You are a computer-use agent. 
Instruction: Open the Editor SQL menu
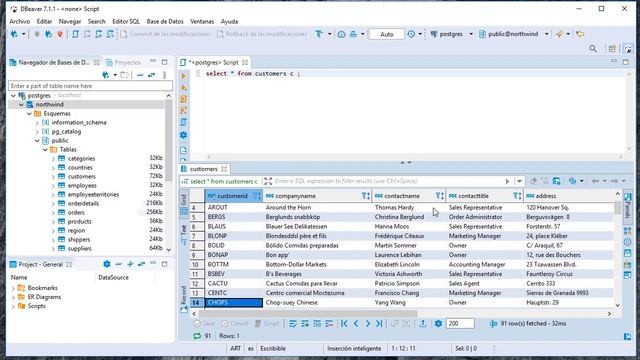pyautogui.click(x=126, y=21)
